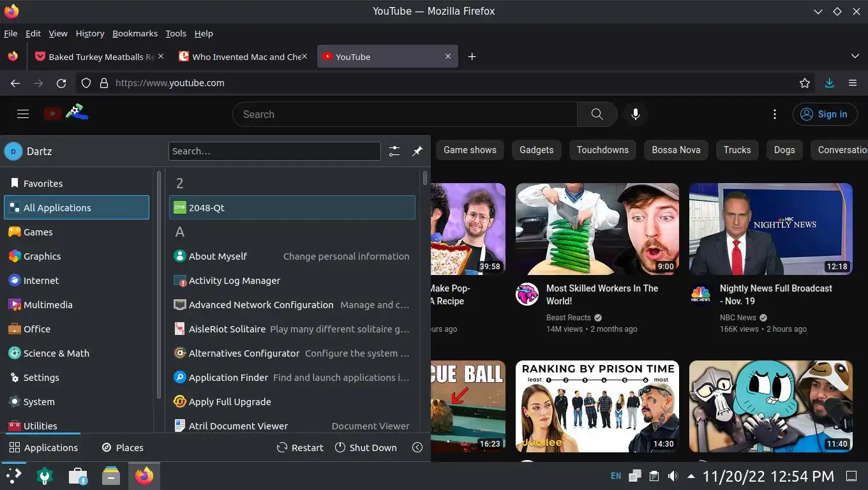Select Science & Math category
The width and height of the screenshot is (868, 490).
(77, 353)
